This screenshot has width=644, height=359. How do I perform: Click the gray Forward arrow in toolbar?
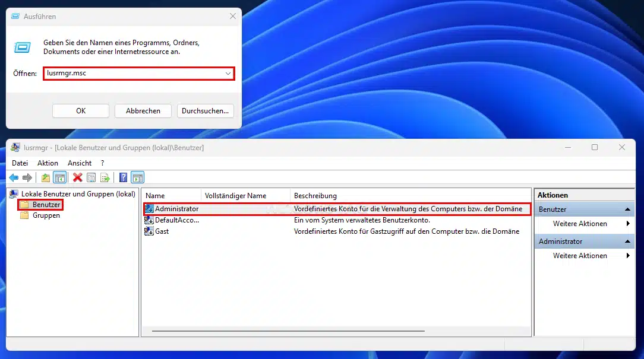click(x=27, y=177)
